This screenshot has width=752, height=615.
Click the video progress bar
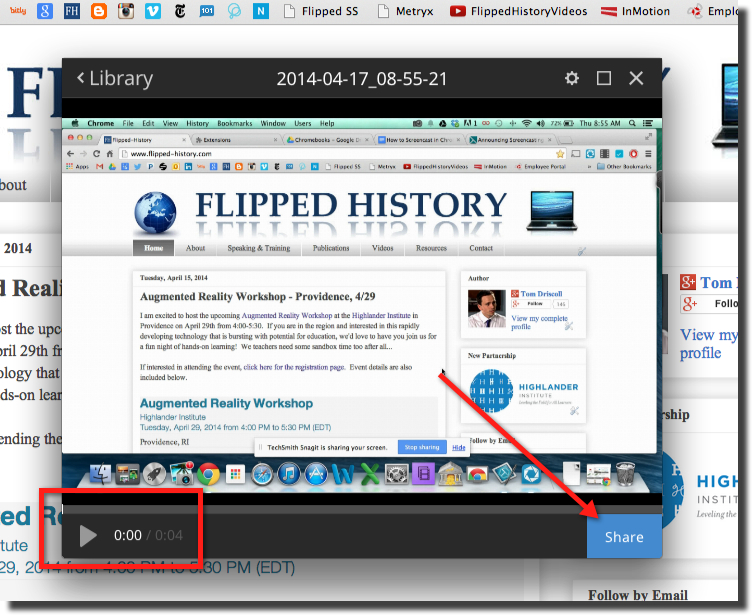(362, 509)
